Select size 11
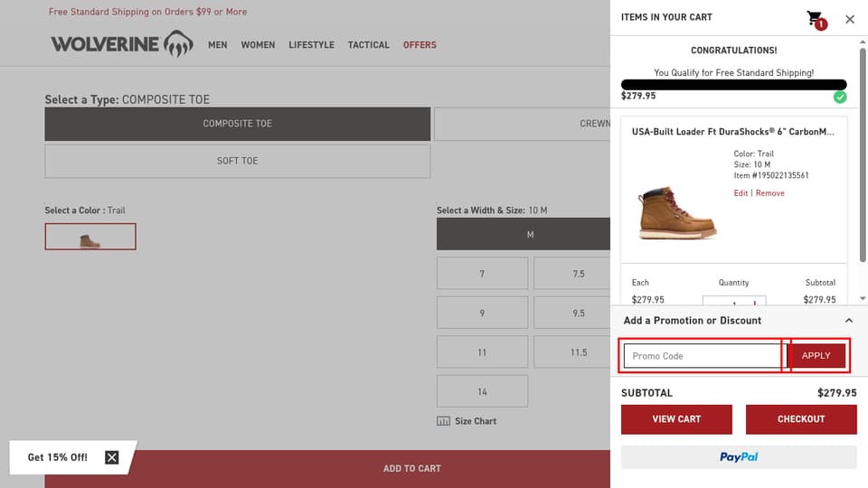868x488 pixels. coord(482,352)
